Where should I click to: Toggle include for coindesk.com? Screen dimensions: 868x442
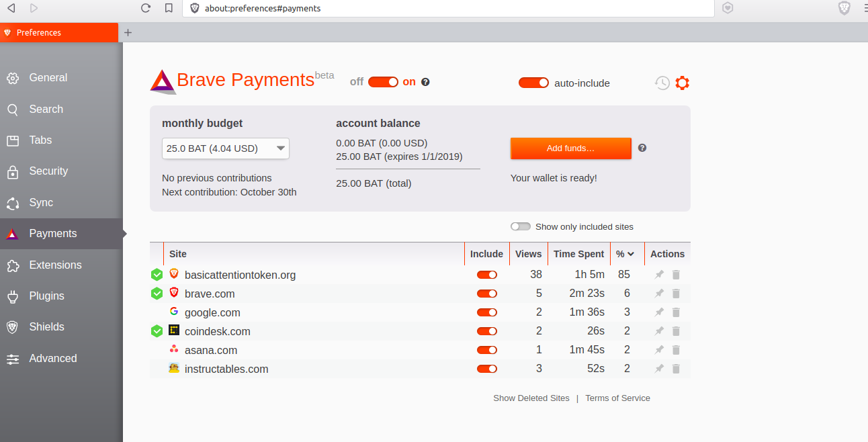pos(487,331)
